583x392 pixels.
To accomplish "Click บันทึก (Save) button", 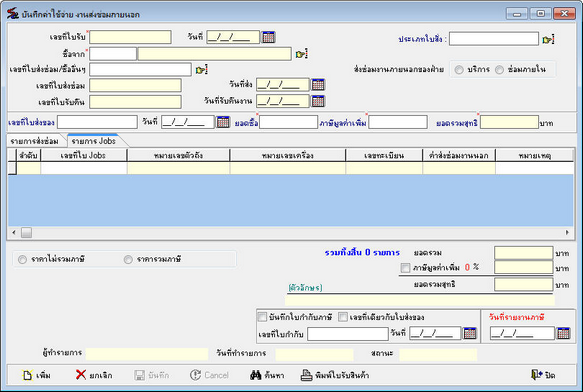I will (x=152, y=375).
